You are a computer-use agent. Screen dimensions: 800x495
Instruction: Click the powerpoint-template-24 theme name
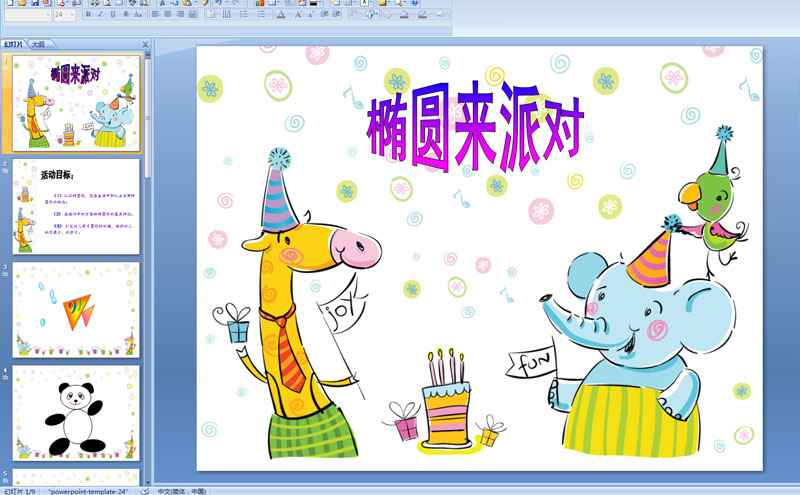point(88,491)
